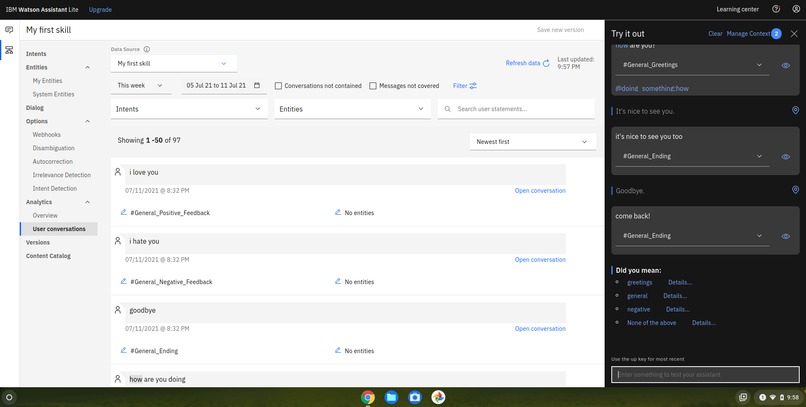Edit intent for 'i hate you' message
This screenshot has height=407, width=806.
(123, 282)
